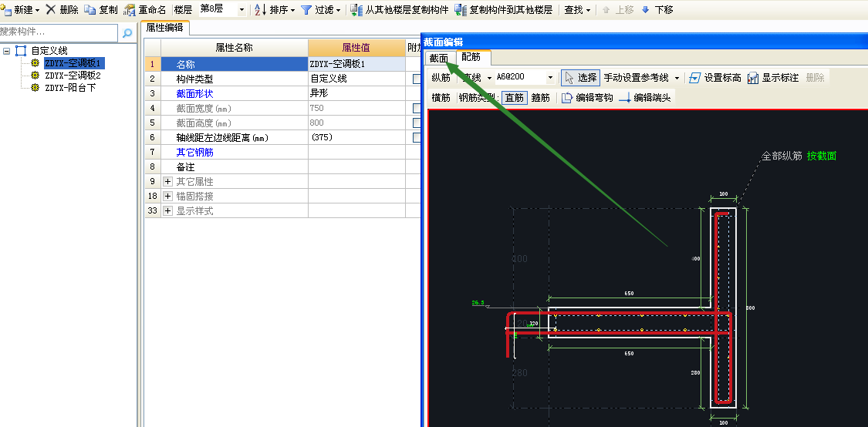Click 从其他楼层复制构件 icon
The width and height of the screenshot is (868, 427).
pyautogui.click(x=356, y=10)
